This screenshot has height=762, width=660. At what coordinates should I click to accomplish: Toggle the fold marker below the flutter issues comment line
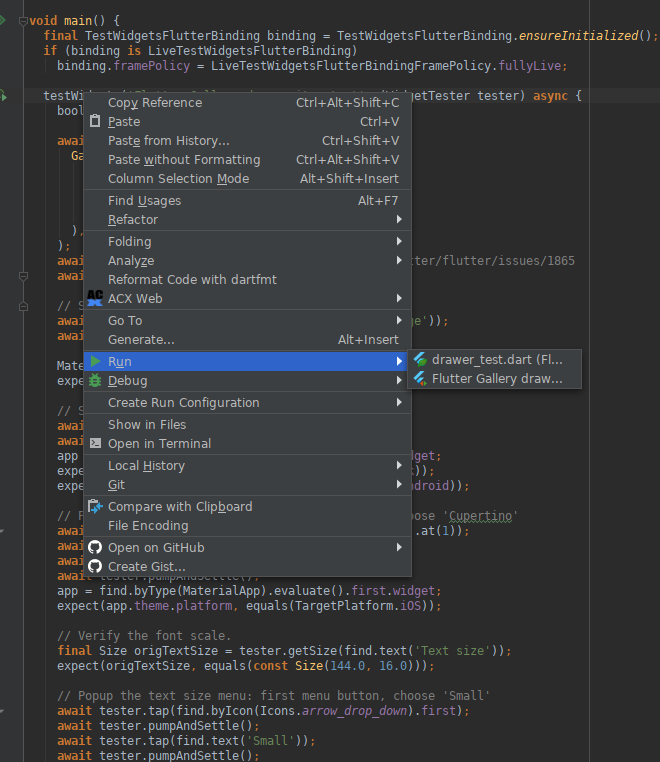23,307
